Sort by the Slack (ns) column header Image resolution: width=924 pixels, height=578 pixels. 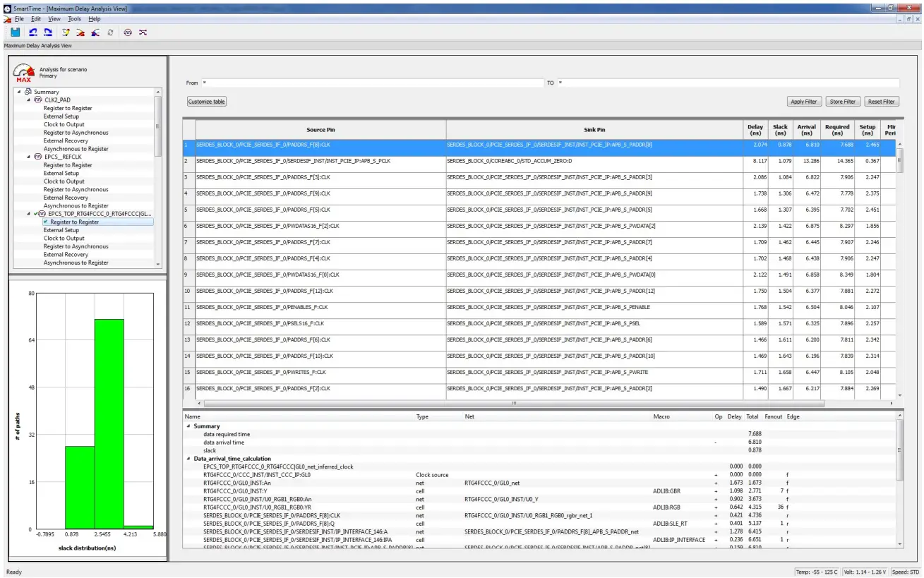pos(780,130)
